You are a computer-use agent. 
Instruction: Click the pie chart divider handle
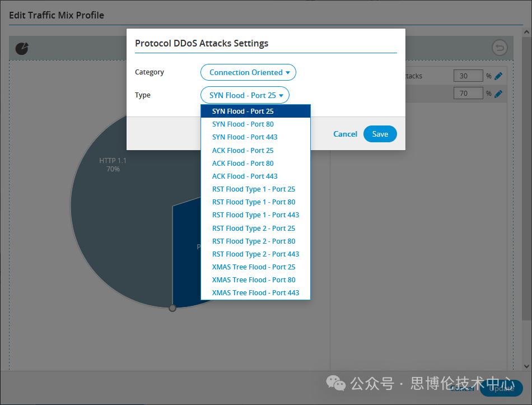[172, 308]
